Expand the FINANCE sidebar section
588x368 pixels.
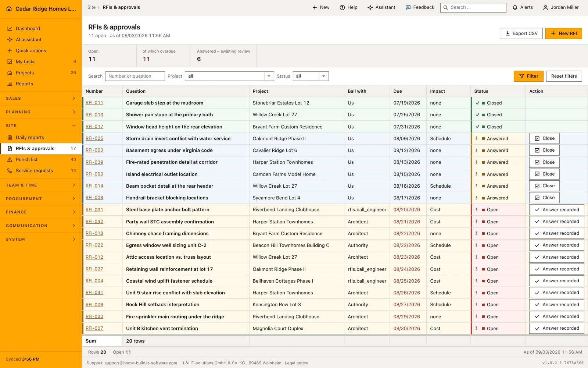click(41, 212)
